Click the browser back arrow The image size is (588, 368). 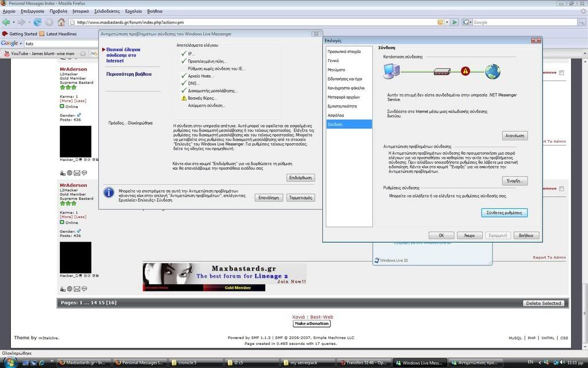pos(6,22)
